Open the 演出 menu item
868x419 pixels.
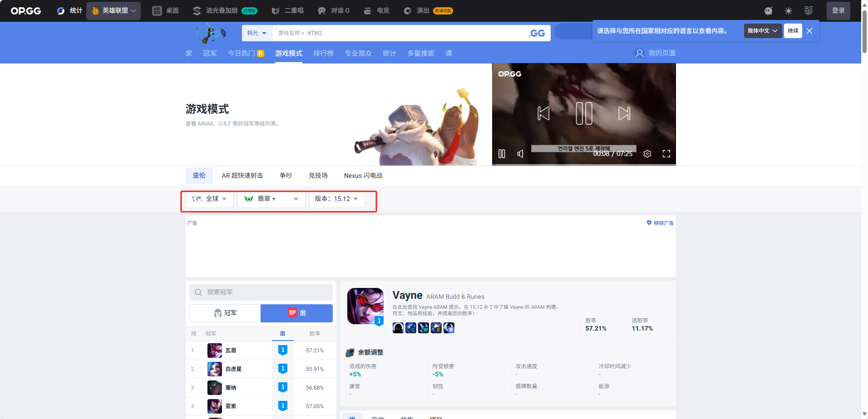coord(428,10)
